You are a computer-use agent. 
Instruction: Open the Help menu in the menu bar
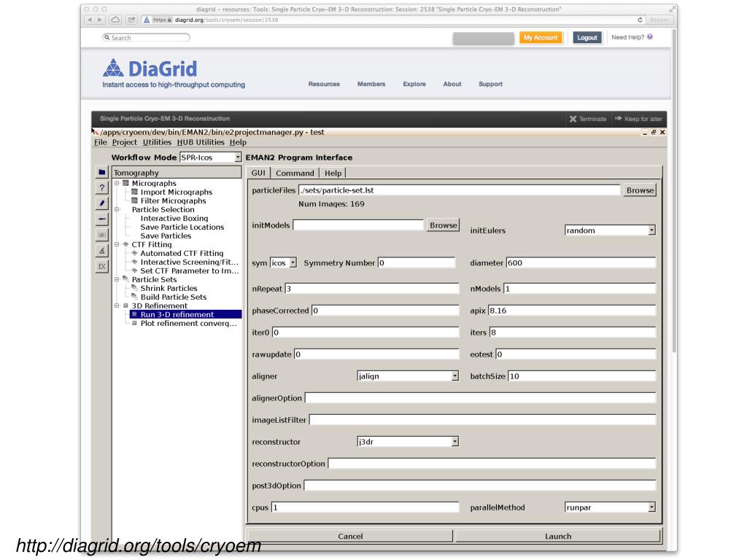(239, 142)
